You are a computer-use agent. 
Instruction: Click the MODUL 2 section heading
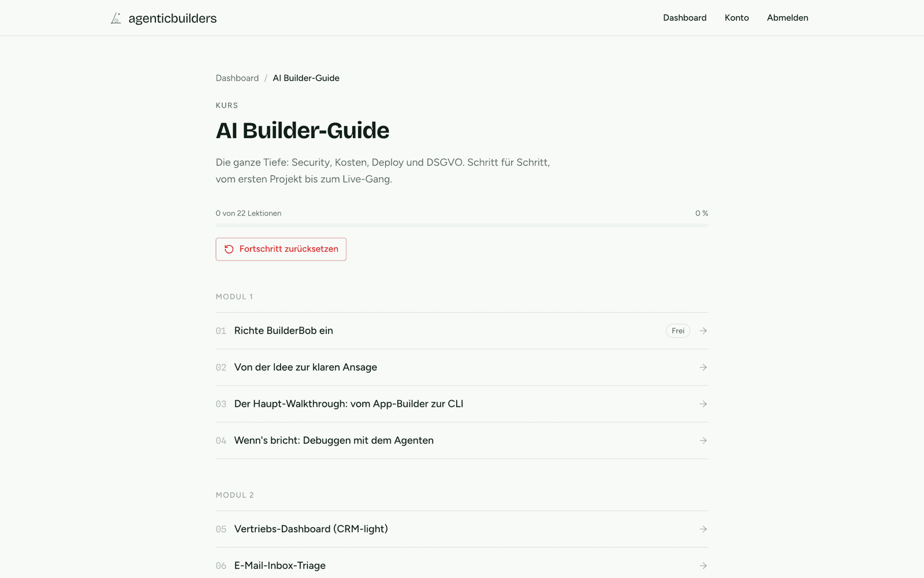[x=235, y=495]
